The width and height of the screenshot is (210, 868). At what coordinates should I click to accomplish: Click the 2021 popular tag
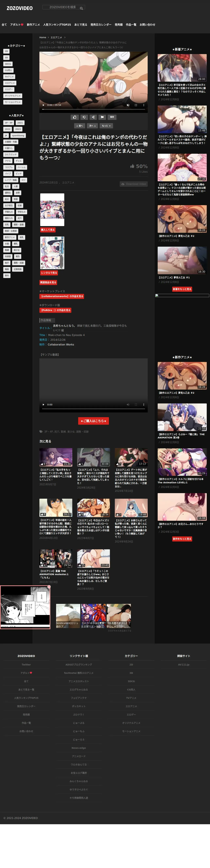point(20,123)
